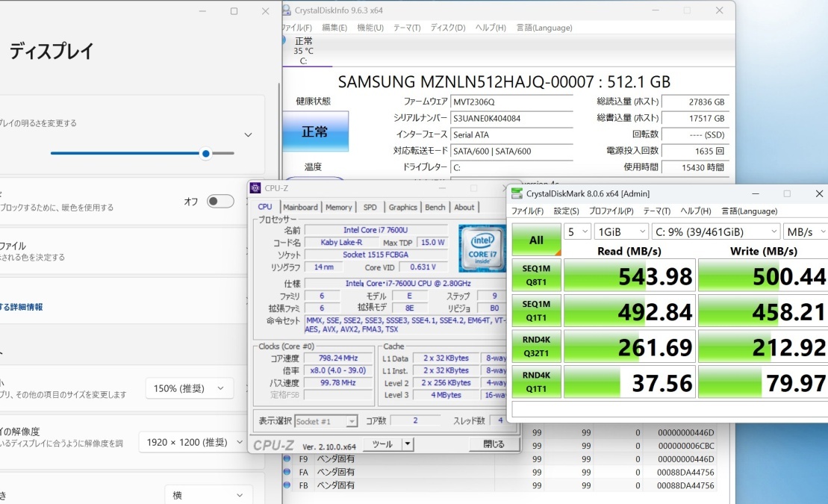Image resolution: width=828 pixels, height=504 pixels.
Task: Click the transfer mode field SATA/600 | SATA/600
Action: pyautogui.click(x=511, y=151)
